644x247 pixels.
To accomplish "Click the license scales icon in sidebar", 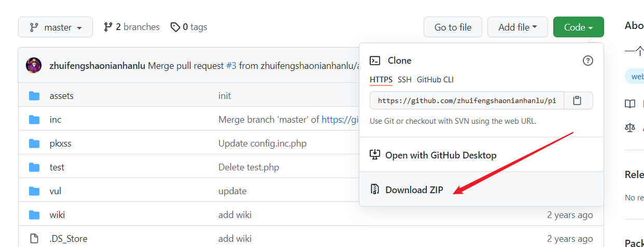I will [630, 127].
